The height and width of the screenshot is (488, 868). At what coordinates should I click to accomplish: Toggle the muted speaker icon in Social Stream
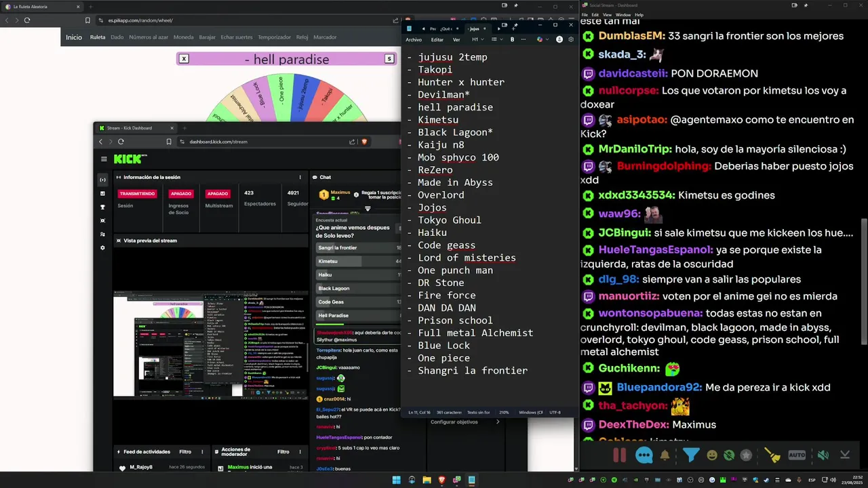(x=823, y=455)
